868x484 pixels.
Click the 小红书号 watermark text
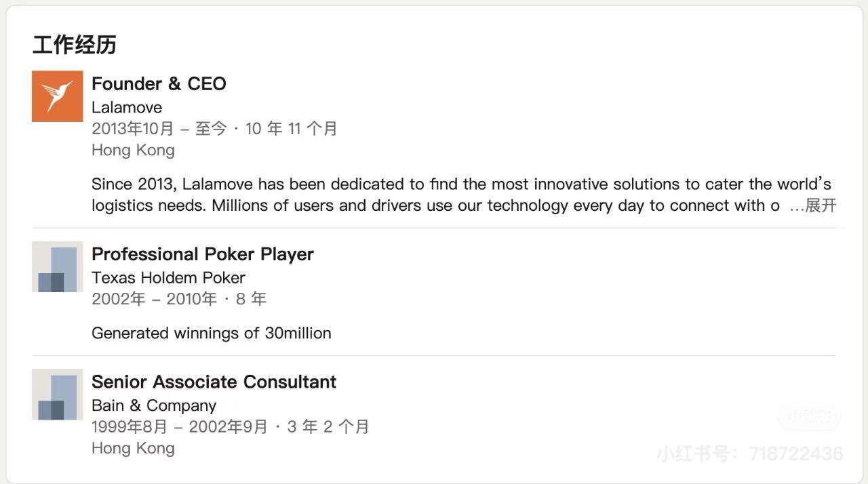pyautogui.click(x=749, y=453)
